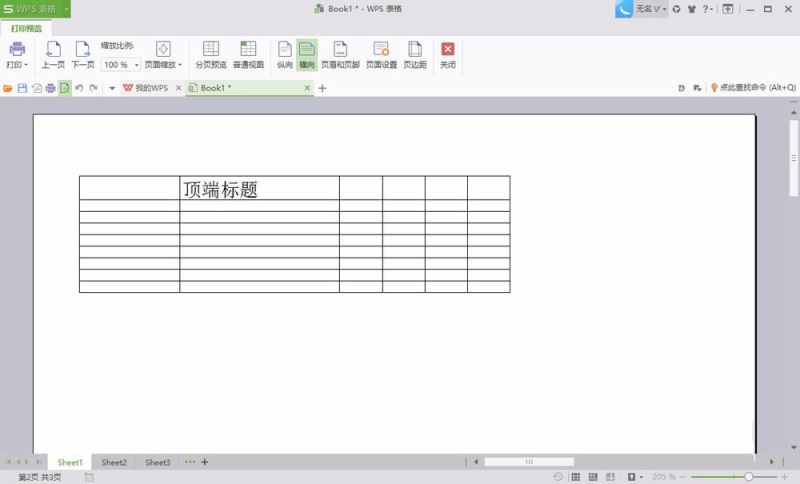Toggle print preview icon in quick toolbar
Viewport: 800px width, 484px height.
[64, 88]
